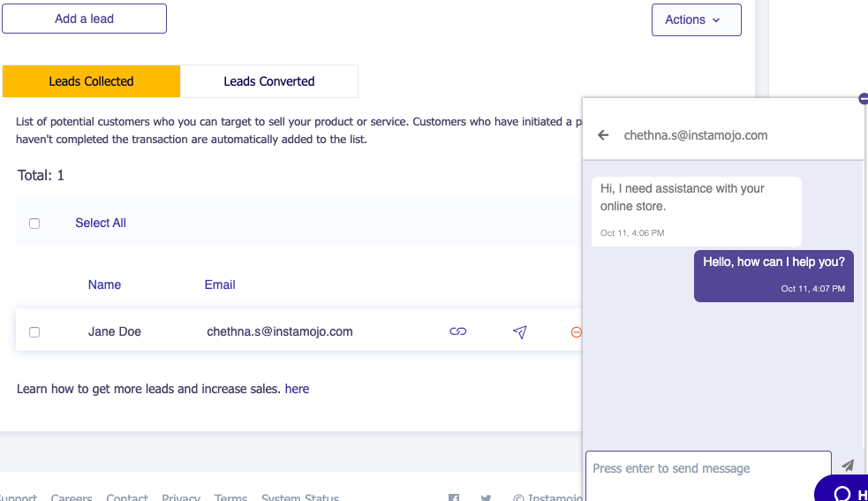
Task: Click the paper-plane send icon in Jane Doe's row
Action: pos(520,332)
